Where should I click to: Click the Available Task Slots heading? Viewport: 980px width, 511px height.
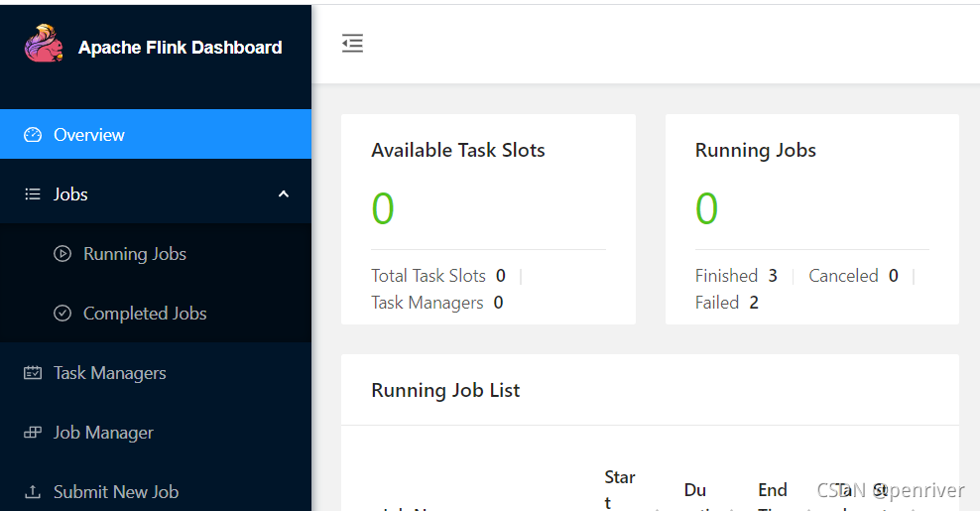point(458,150)
